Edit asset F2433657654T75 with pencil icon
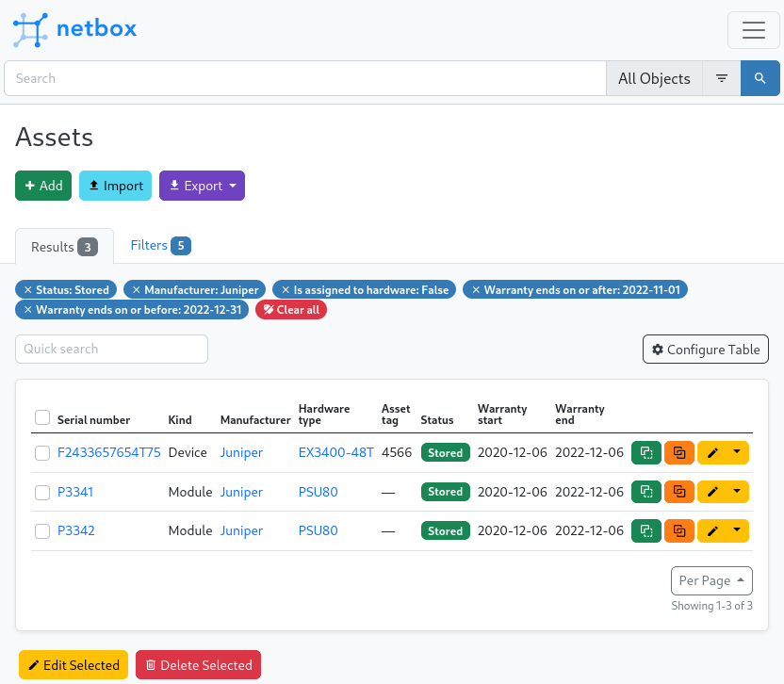The height and width of the screenshot is (684, 784). (712, 452)
